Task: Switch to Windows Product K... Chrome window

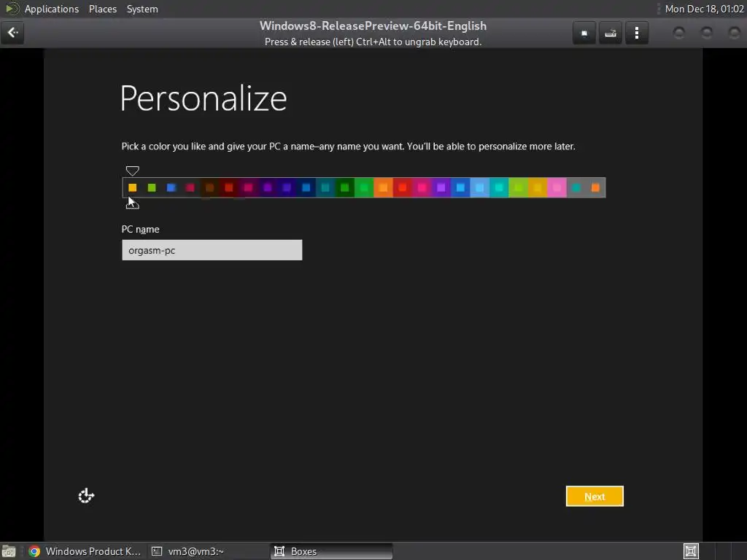Action: click(85, 551)
